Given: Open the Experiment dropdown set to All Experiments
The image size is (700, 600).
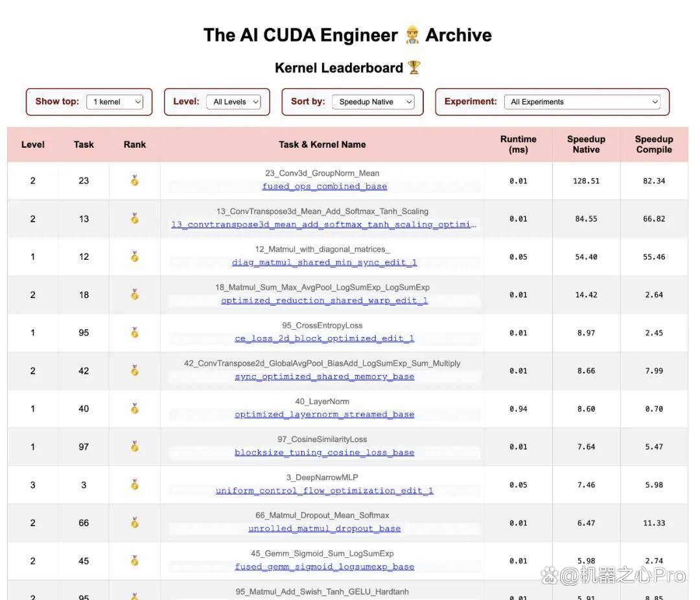Looking at the screenshot, I should coord(582,102).
